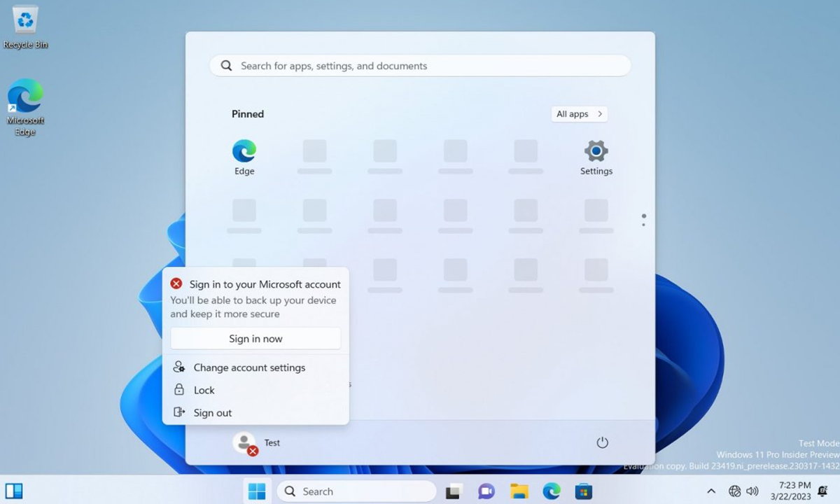Show hidden icons in the system tray

[711, 491]
